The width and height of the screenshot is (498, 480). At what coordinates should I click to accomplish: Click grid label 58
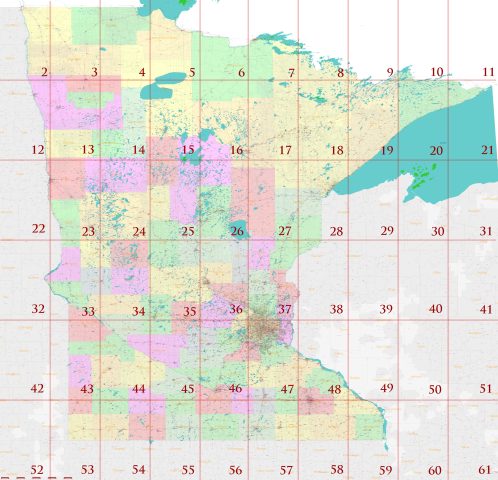337,470
